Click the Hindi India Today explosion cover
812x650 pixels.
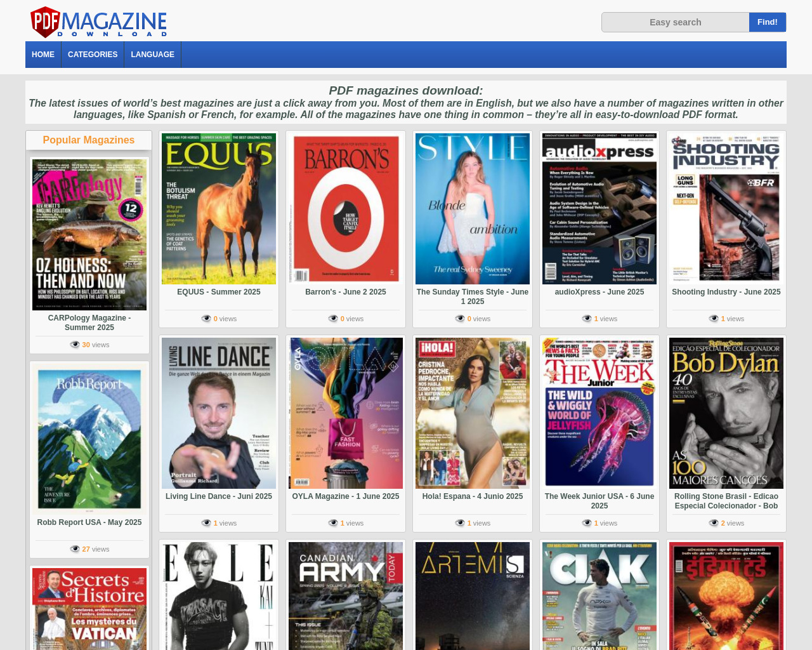(726, 596)
